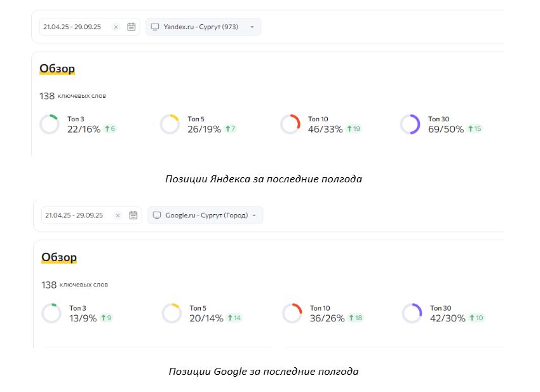The height and width of the screenshot is (392, 540).
Task: Click the monitor icon beside Yandex.ru - Сургут
Action: 154,27
